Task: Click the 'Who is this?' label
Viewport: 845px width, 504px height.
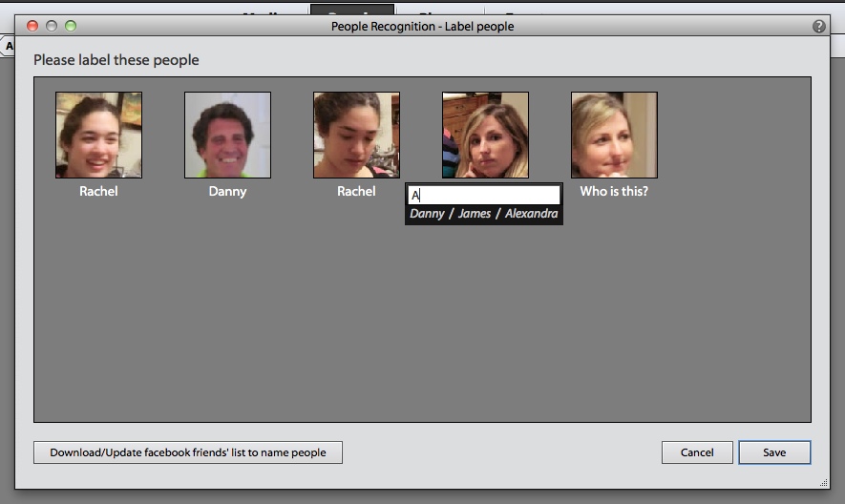Action: [x=614, y=192]
